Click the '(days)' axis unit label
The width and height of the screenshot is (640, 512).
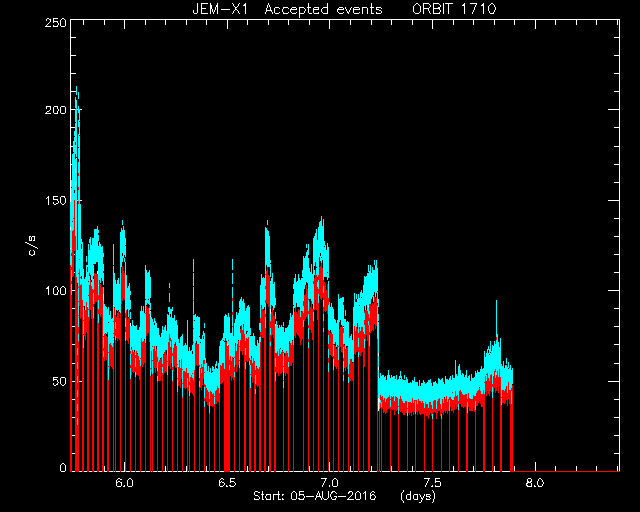[418, 496]
